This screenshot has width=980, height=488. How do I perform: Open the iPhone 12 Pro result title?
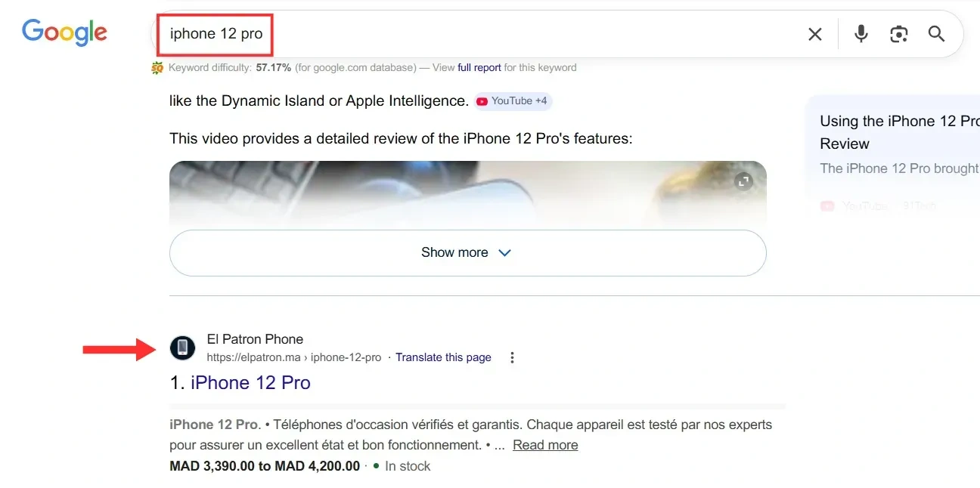pos(250,383)
